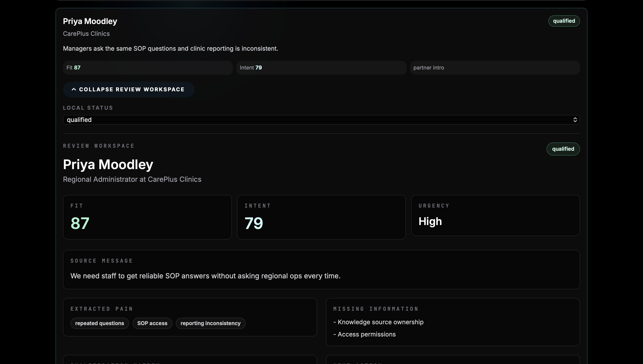Click Access permissions missing item
The width and height of the screenshot is (643, 364).
[x=365, y=334]
